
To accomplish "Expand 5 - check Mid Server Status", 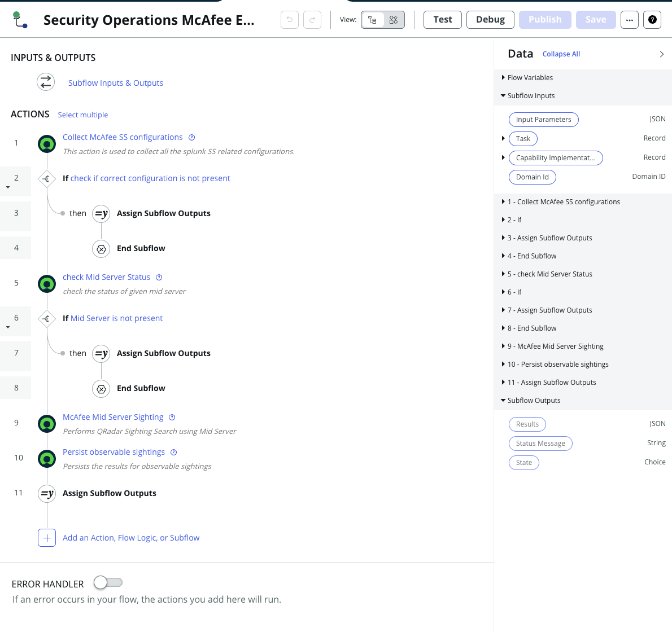I will click(503, 274).
